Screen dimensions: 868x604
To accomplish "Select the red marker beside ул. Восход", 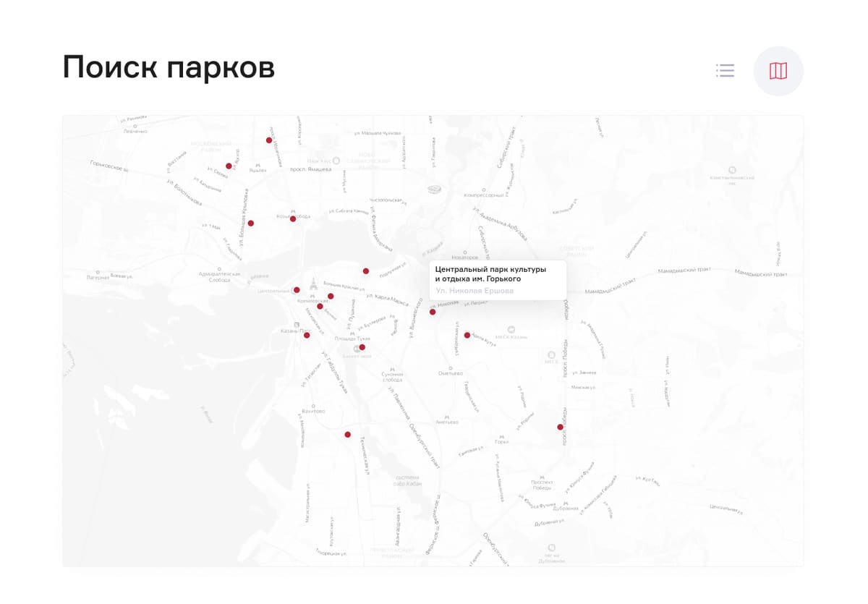I will coord(229,166).
